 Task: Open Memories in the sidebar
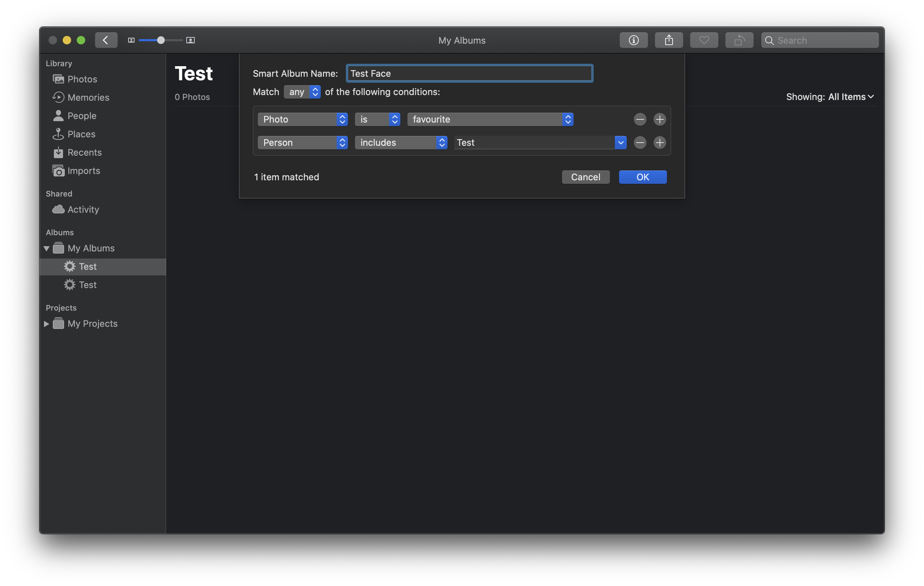point(88,98)
